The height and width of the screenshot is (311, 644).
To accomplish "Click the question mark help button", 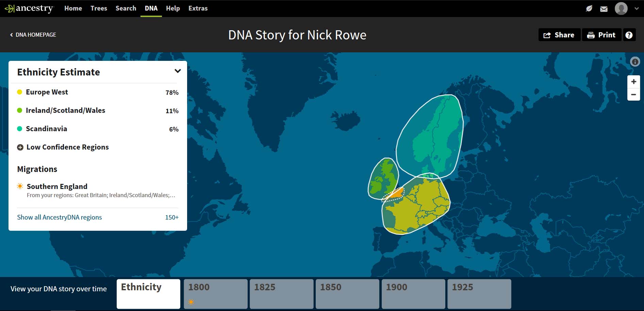I will [x=629, y=35].
